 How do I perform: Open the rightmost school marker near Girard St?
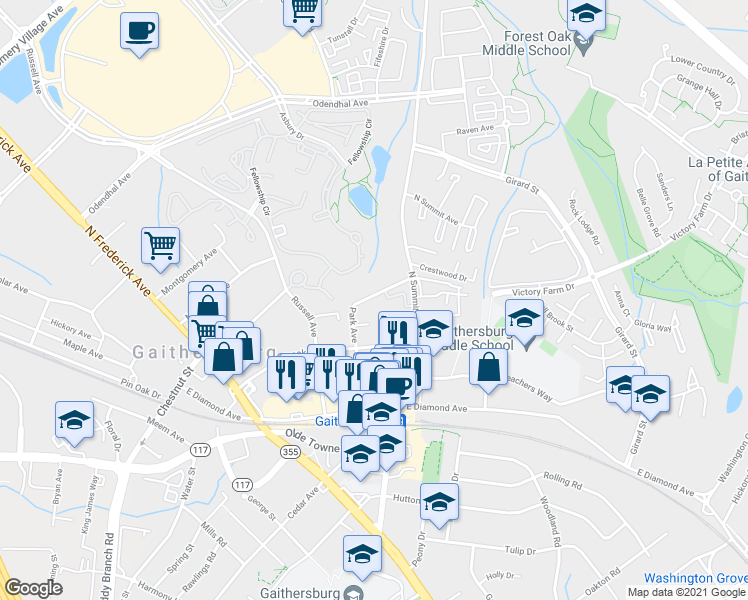tap(651, 397)
